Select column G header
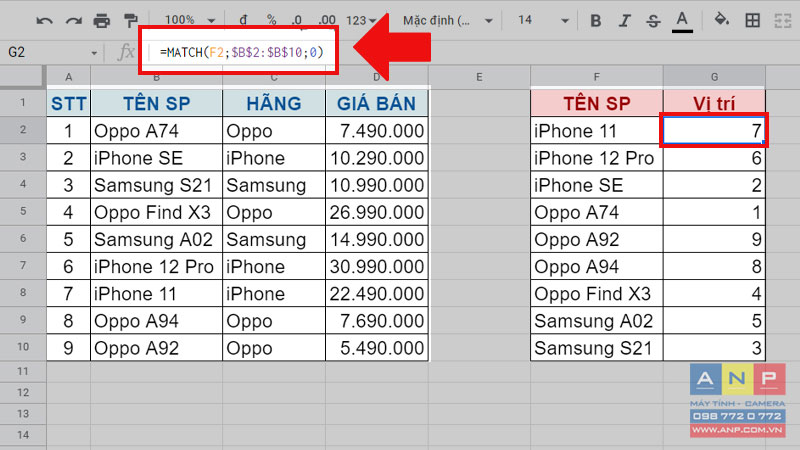The height and width of the screenshot is (450, 800). [x=714, y=77]
